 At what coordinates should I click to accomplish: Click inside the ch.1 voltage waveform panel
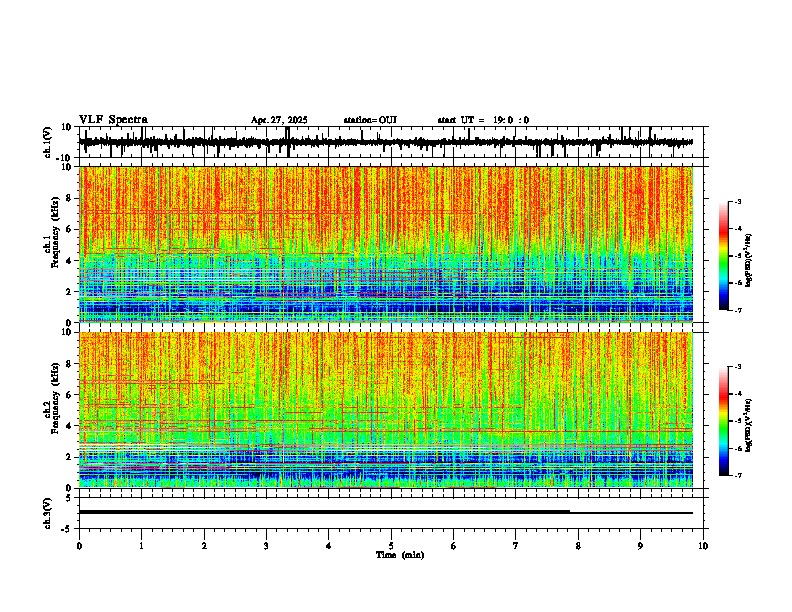pyautogui.click(x=393, y=142)
